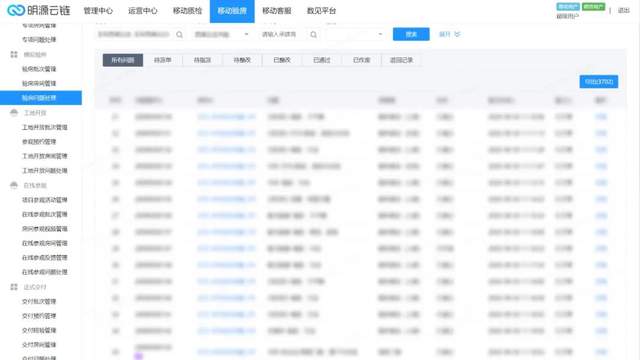Screen dimensions: 640x360
Task: Switch to the 已整改 tab
Action: (x=282, y=60)
